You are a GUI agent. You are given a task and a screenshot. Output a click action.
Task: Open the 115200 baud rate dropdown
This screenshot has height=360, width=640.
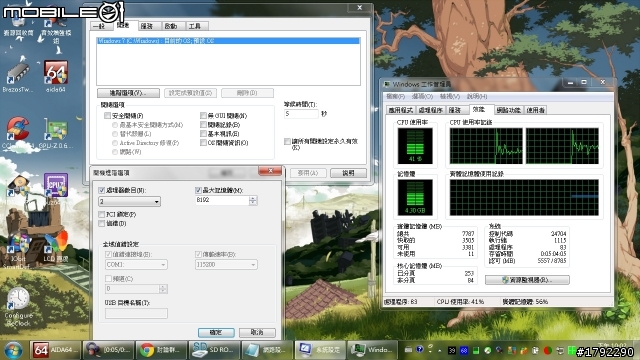click(x=226, y=264)
